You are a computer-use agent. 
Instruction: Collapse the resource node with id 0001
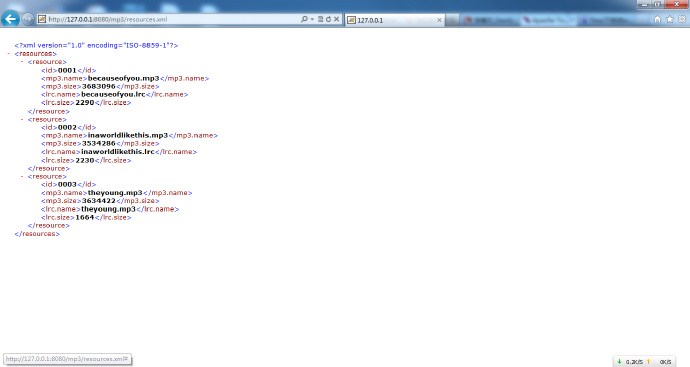[x=22, y=62]
